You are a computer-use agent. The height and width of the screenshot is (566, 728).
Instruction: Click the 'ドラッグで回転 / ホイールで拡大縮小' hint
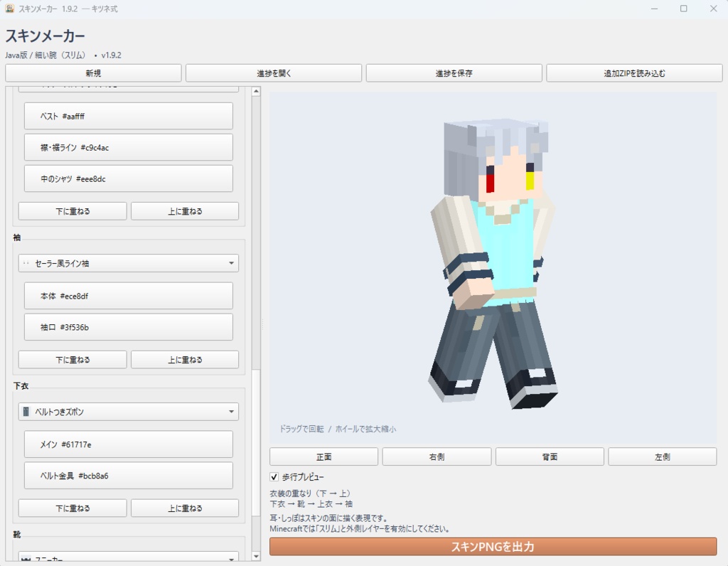point(338,429)
